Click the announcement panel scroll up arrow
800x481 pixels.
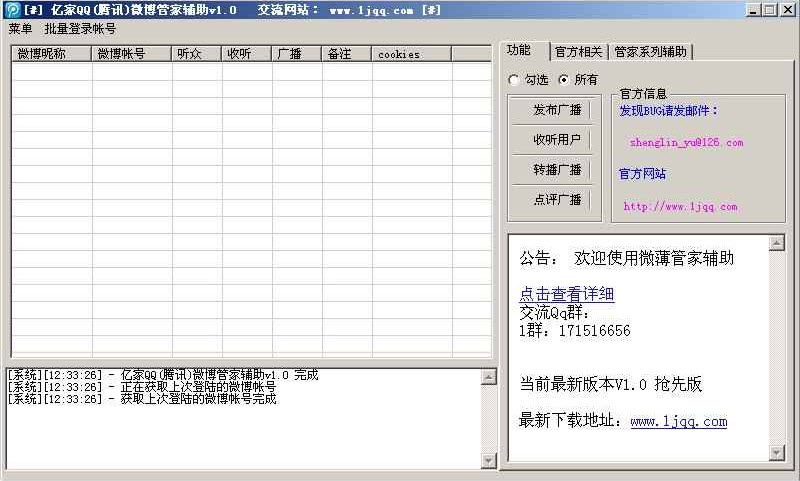pyautogui.click(x=777, y=243)
